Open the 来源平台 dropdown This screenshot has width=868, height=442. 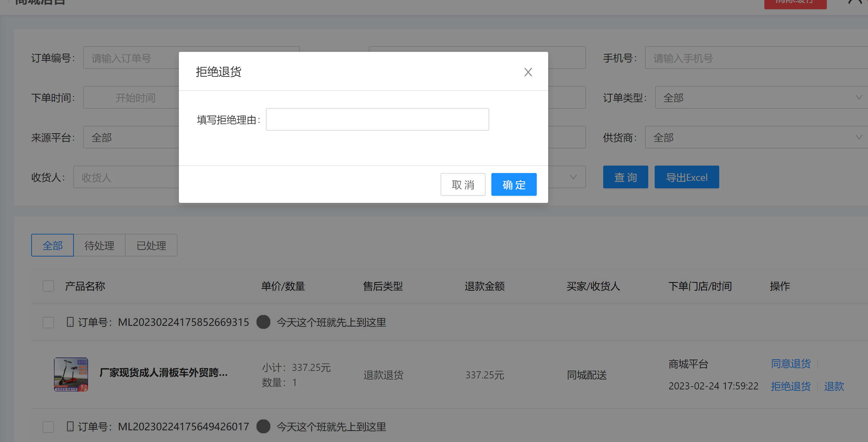(131, 137)
